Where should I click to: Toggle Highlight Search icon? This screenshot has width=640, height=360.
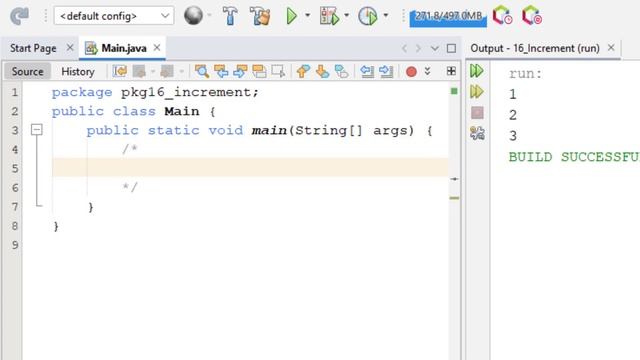259,71
